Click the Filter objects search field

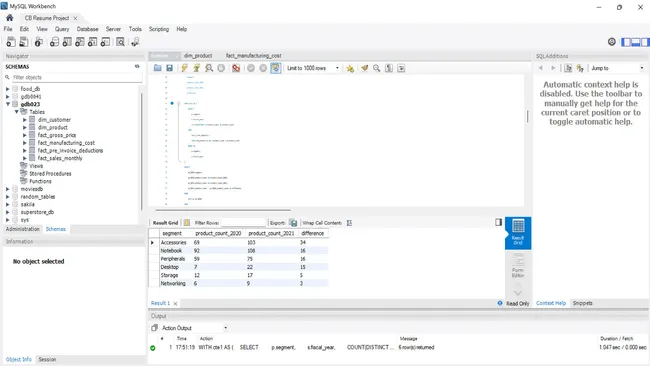[x=77, y=77]
